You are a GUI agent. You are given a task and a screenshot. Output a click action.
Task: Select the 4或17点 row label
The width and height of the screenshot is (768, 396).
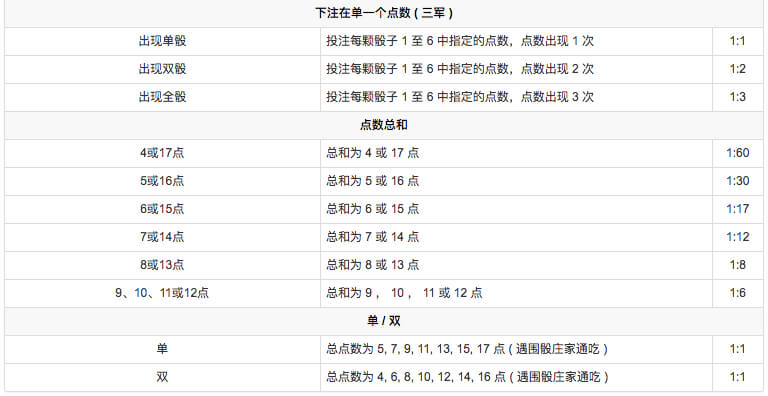click(162, 153)
